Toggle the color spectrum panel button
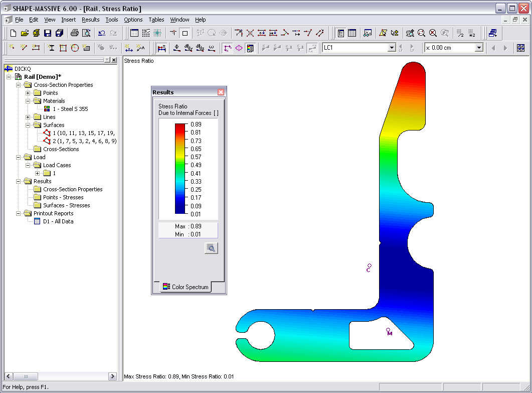Viewport: 532px width, 393px height. (x=250, y=48)
